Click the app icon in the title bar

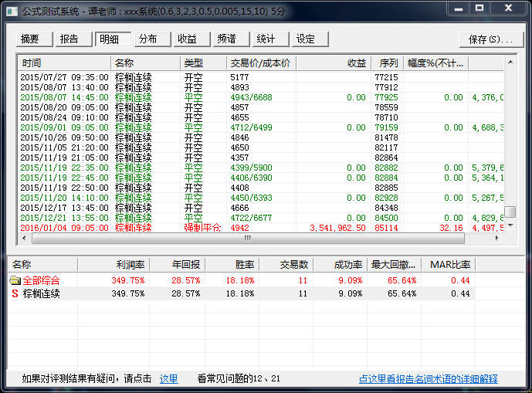point(12,12)
